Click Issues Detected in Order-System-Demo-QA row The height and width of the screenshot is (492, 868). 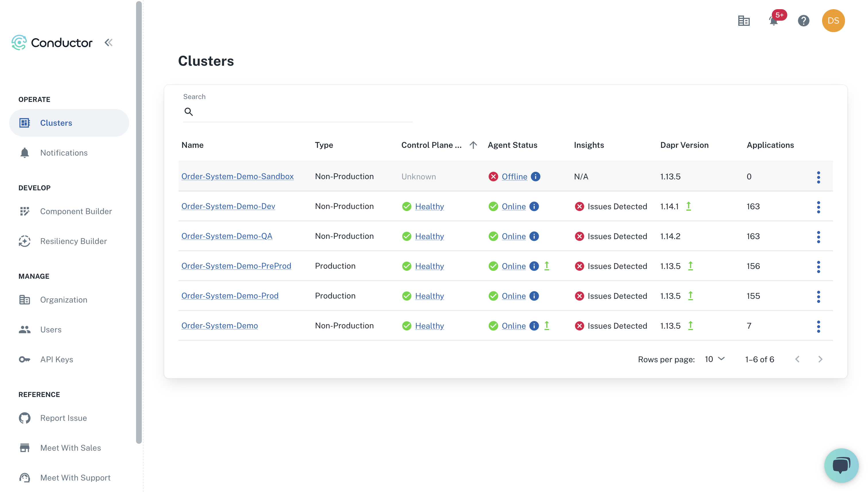(617, 236)
